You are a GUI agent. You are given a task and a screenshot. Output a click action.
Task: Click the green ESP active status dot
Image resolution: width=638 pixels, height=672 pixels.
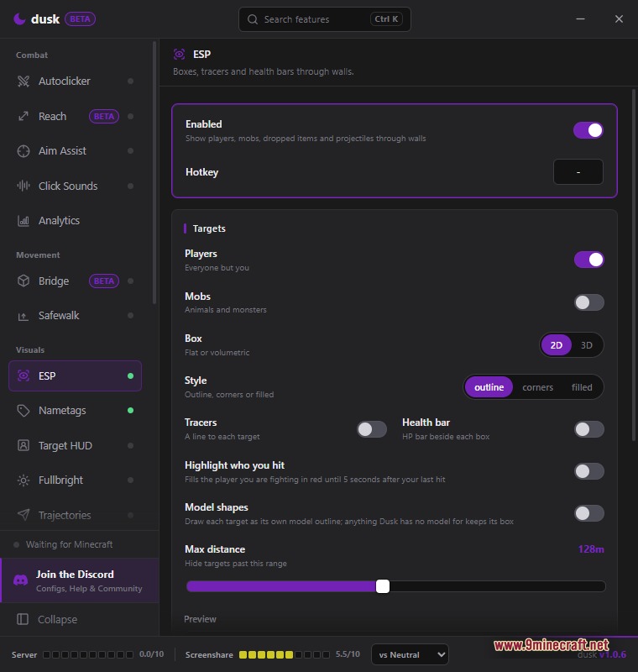click(x=131, y=375)
